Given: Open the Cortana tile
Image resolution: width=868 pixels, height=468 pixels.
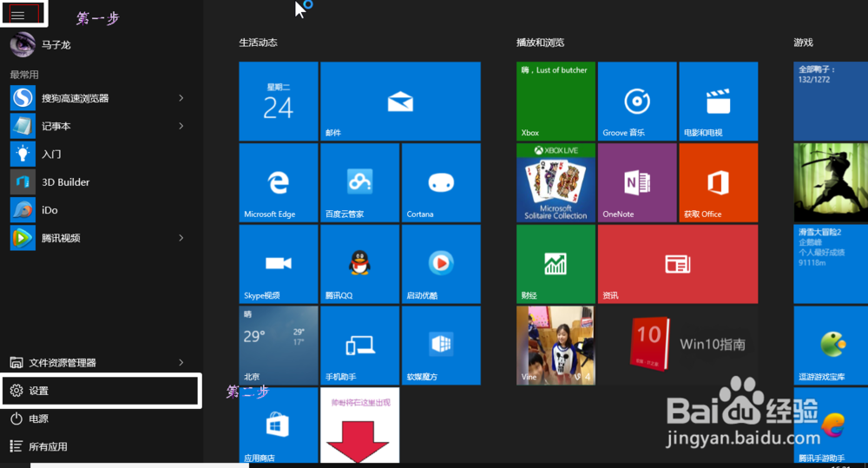Looking at the screenshot, I should pyautogui.click(x=441, y=182).
